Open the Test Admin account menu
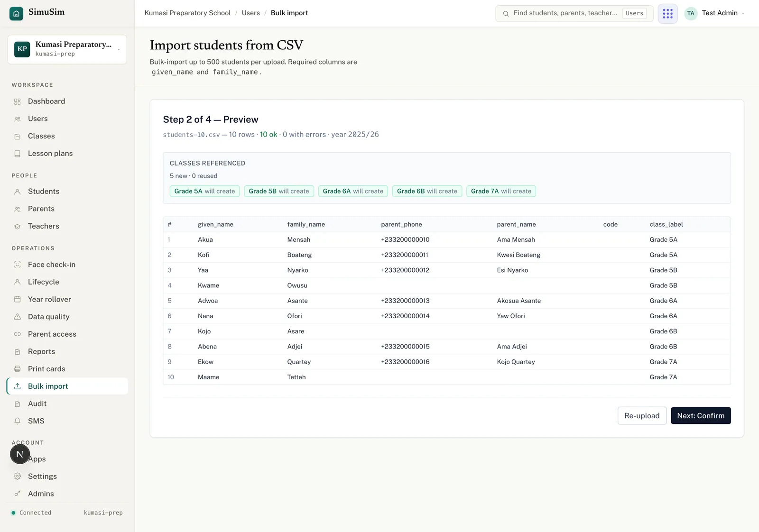The width and height of the screenshot is (759, 532). 715,13
